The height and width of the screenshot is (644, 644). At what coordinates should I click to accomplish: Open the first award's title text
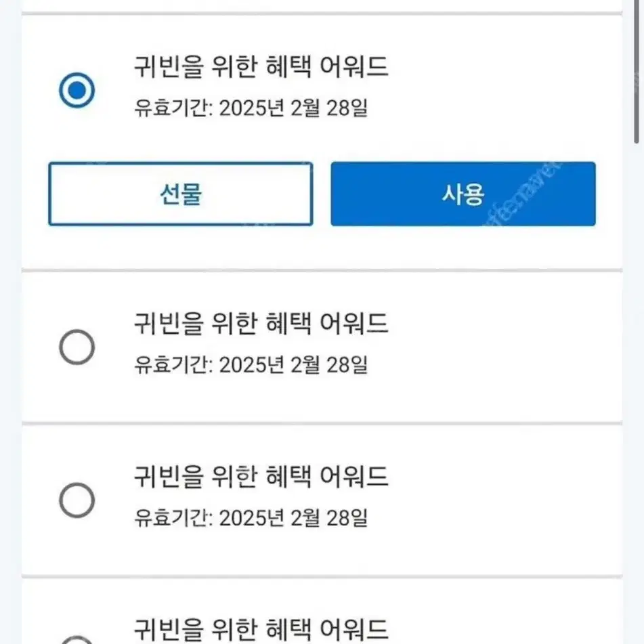[x=261, y=66]
